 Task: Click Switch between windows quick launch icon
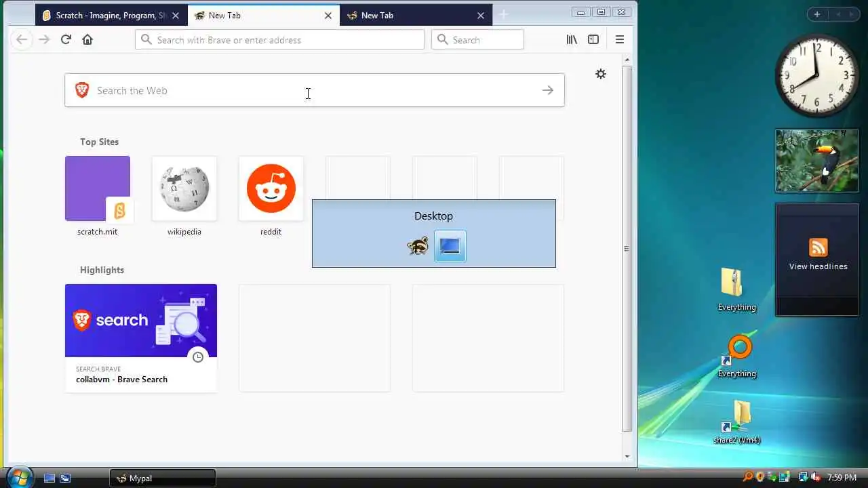65,478
